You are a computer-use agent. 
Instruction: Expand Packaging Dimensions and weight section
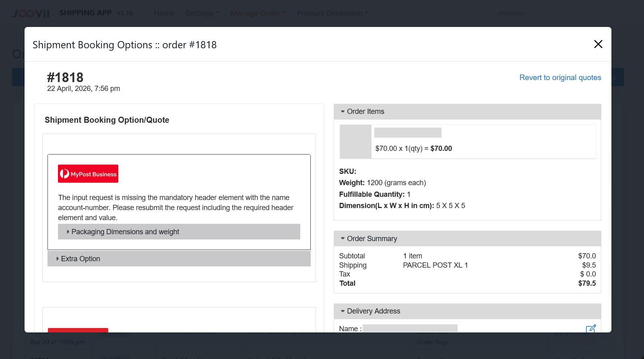pos(179,232)
